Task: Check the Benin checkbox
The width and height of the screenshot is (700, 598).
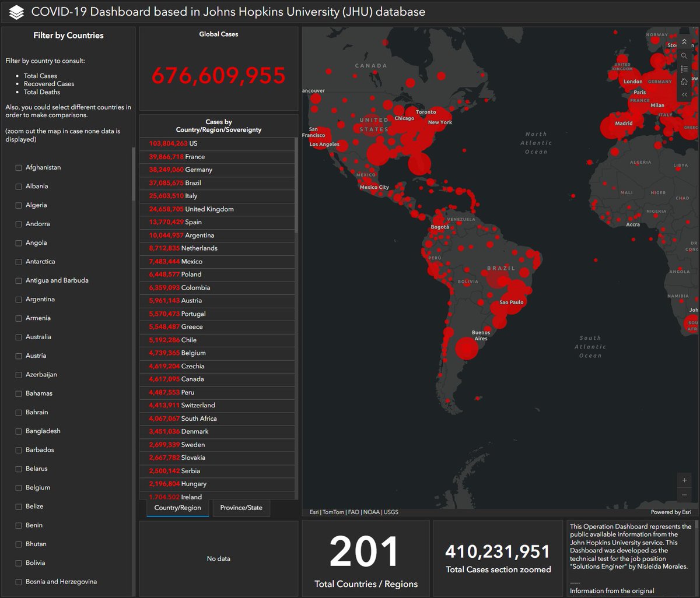Action: click(x=19, y=526)
